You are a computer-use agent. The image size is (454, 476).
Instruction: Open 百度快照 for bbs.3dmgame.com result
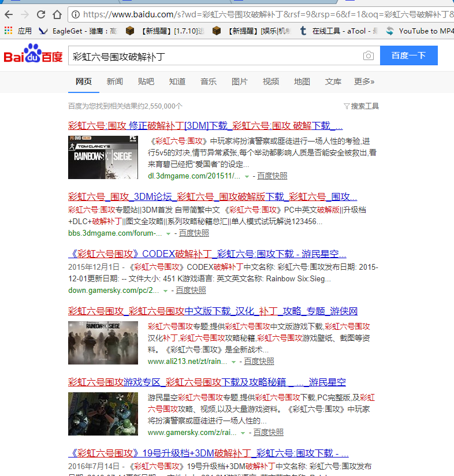tap(194, 233)
